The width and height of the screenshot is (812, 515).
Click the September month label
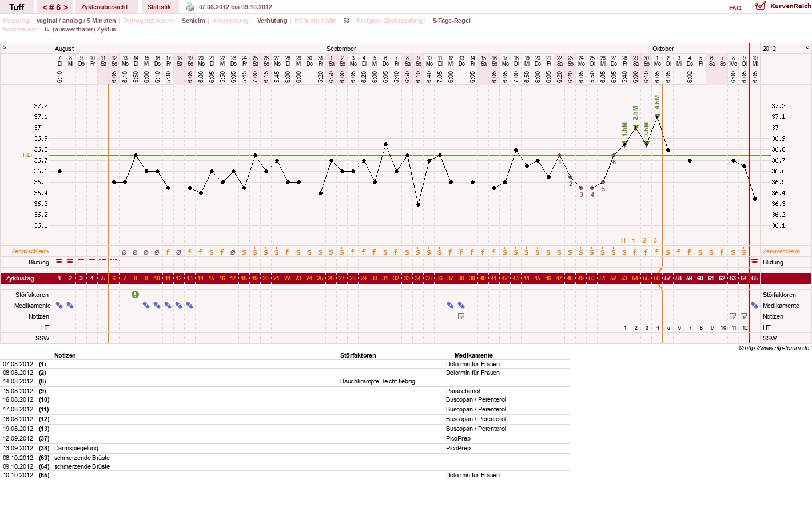click(x=341, y=49)
